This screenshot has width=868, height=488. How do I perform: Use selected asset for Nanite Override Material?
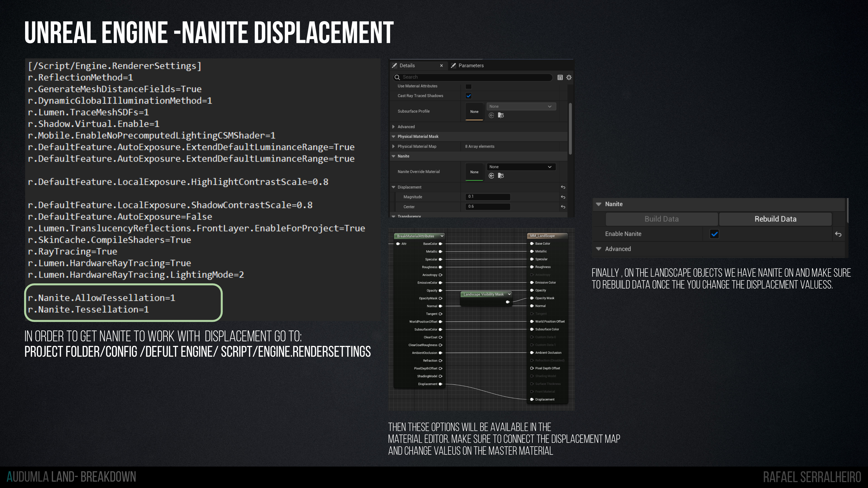(x=491, y=176)
